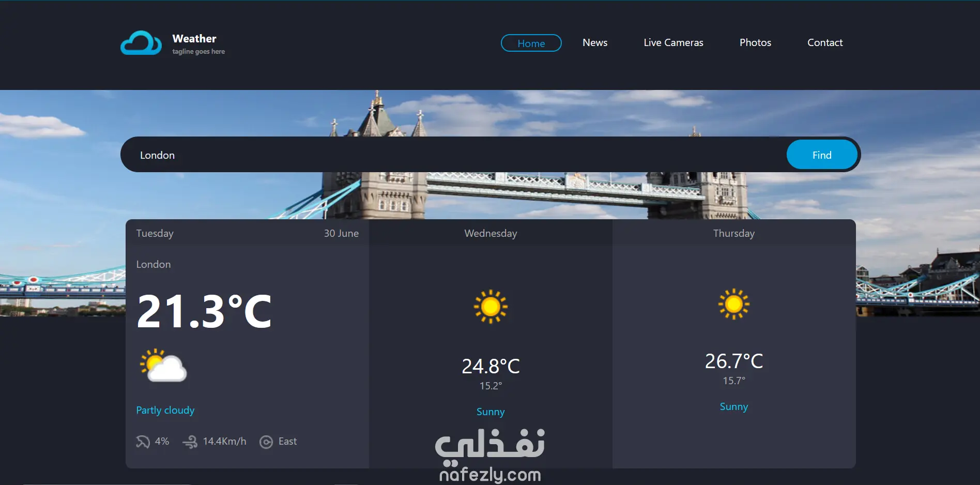Screen dimensions: 980x485
Task: Click the 14.4Km/h wind speed value
Action: [224, 441]
